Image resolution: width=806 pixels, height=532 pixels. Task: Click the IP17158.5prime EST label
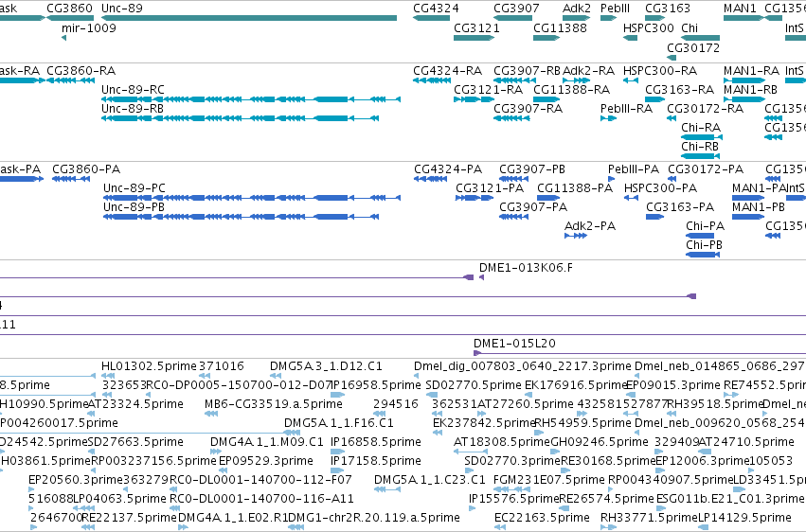[x=375, y=461]
